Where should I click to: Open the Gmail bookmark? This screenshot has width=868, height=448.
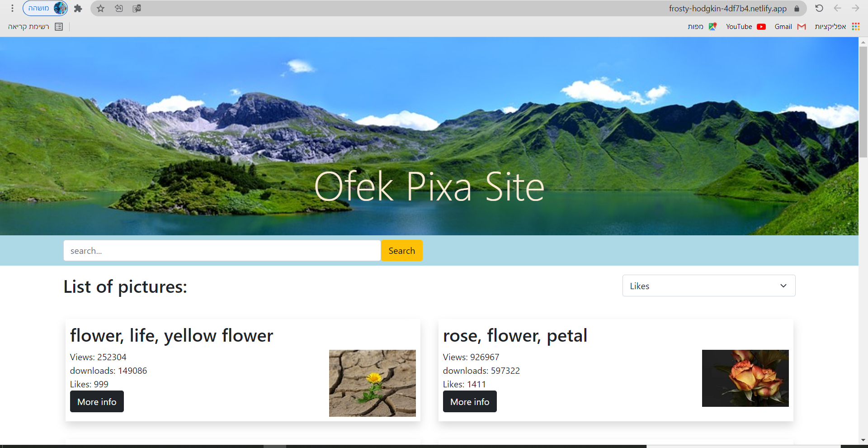coord(790,26)
